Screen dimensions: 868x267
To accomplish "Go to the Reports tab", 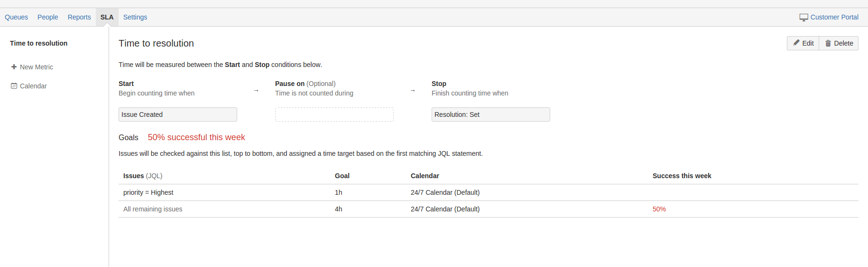I will [x=79, y=17].
